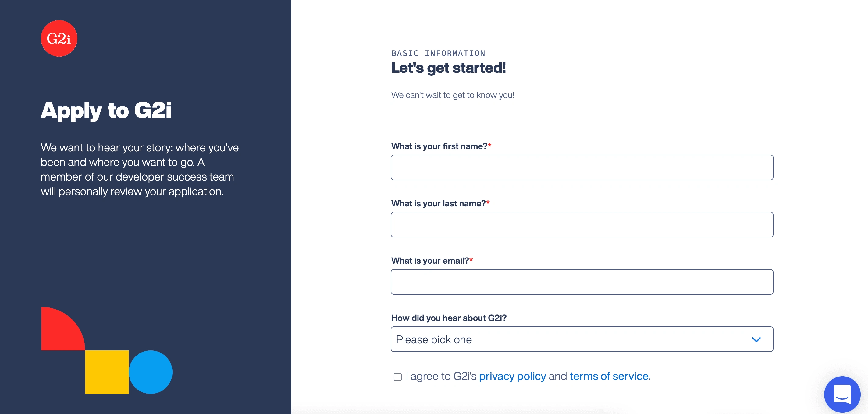Viewport: 868px width, 414px height.
Task: Open the 'Please pick one' dropdown
Action: [x=582, y=339]
